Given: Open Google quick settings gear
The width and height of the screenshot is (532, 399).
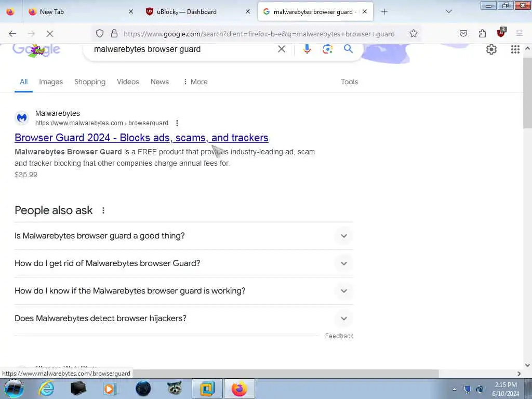Looking at the screenshot, I should [x=491, y=49].
